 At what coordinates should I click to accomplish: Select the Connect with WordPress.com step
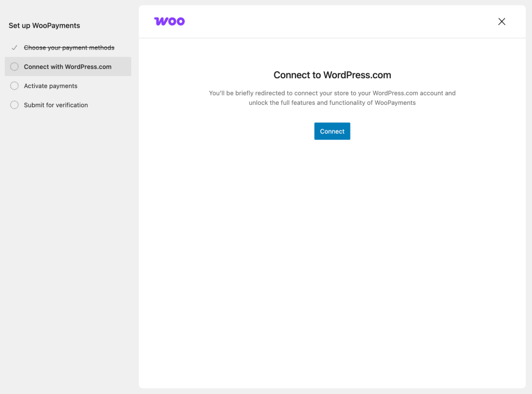[x=67, y=66]
